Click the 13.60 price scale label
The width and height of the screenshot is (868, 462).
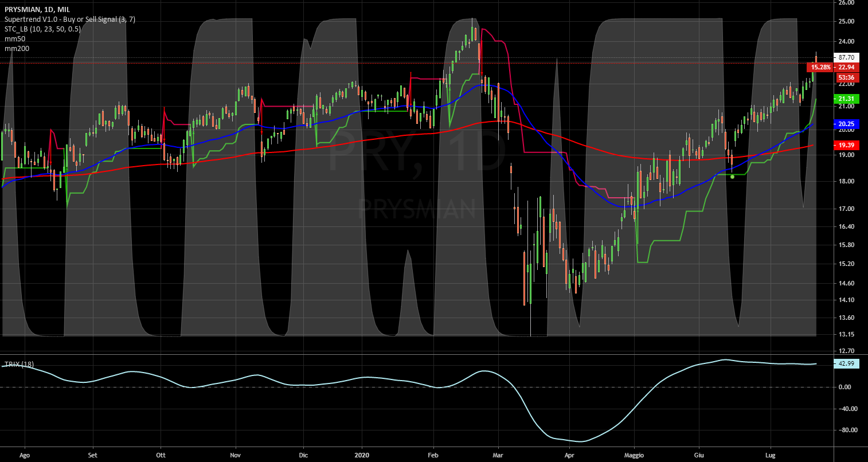[x=846, y=318]
